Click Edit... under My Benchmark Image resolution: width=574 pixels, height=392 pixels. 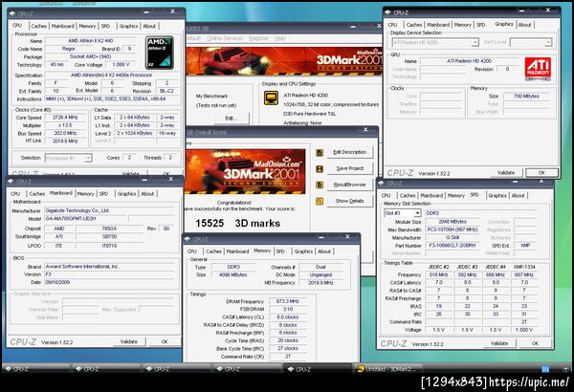coord(231,119)
